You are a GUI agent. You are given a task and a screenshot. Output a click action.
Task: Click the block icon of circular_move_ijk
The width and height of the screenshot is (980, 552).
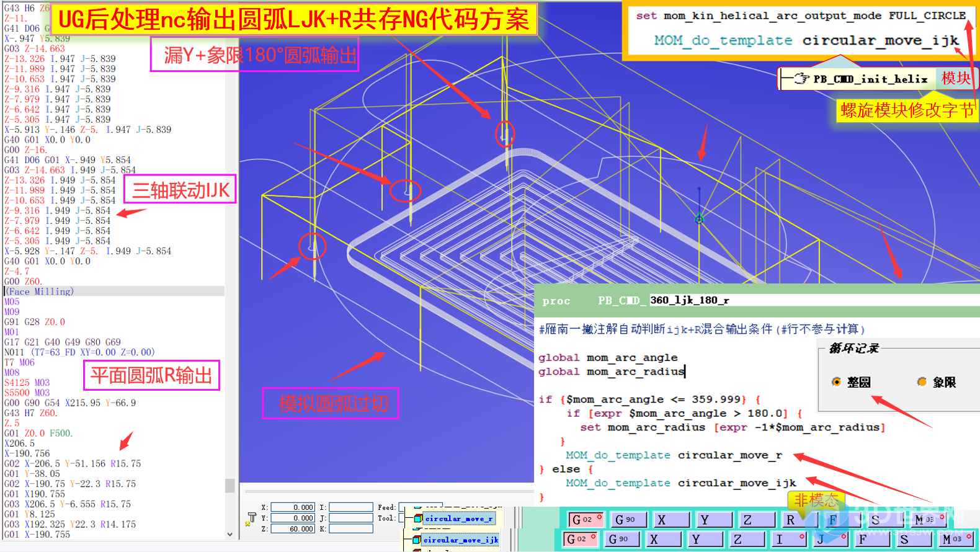[416, 540]
